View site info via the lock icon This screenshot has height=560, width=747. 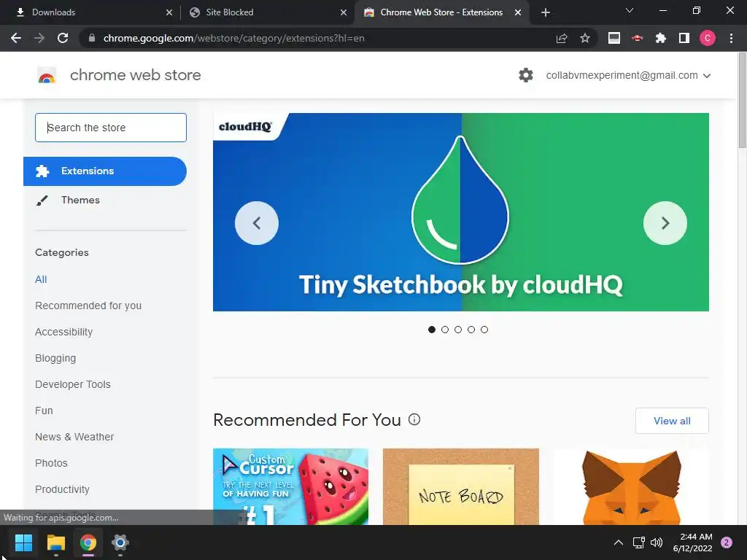92,38
